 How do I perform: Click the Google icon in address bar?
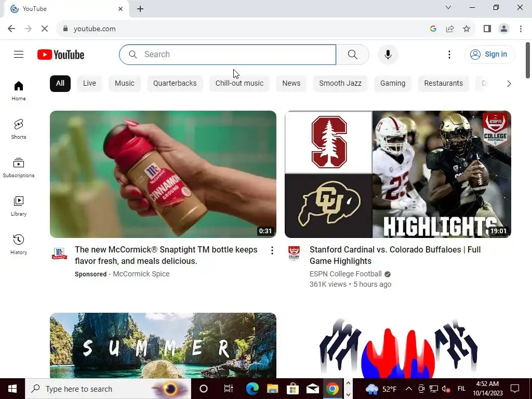433,29
